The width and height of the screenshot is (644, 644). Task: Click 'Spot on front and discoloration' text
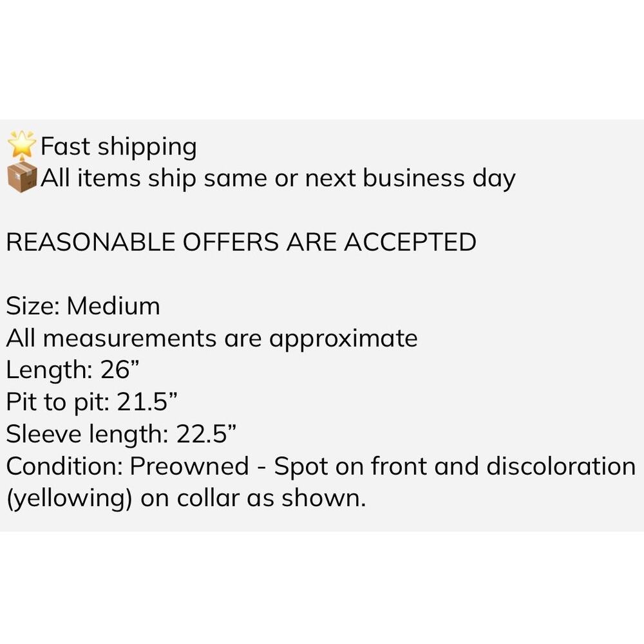tap(455, 467)
